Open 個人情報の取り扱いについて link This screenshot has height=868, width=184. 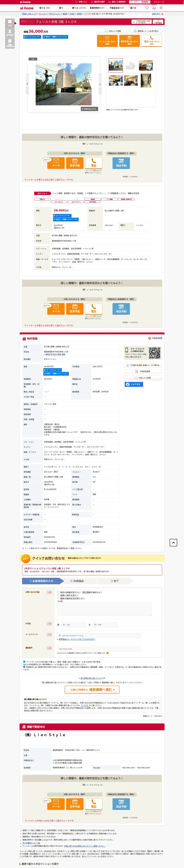pyautogui.click(x=92, y=678)
